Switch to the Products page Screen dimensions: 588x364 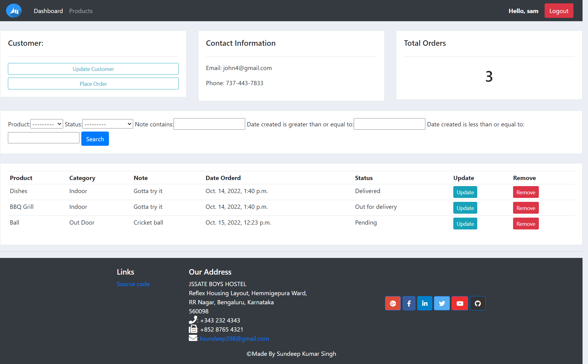point(81,11)
